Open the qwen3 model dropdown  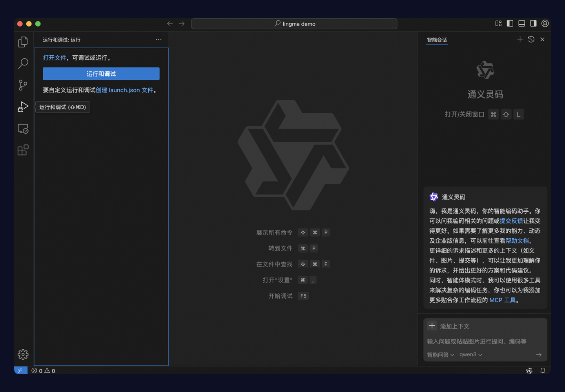click(x=471, y=355)
